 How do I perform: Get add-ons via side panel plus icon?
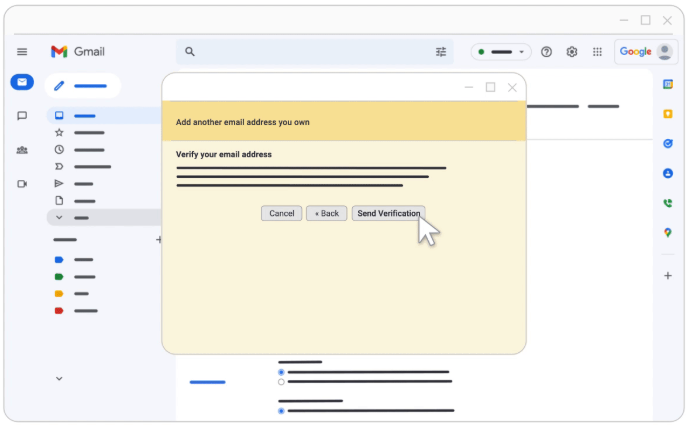(x=668, y=276)
